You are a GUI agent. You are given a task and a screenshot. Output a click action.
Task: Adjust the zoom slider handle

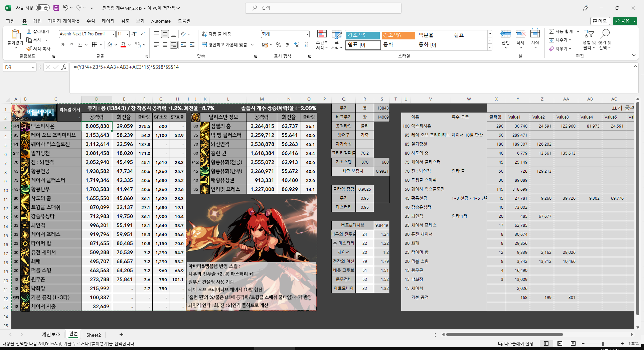point(603,343)
